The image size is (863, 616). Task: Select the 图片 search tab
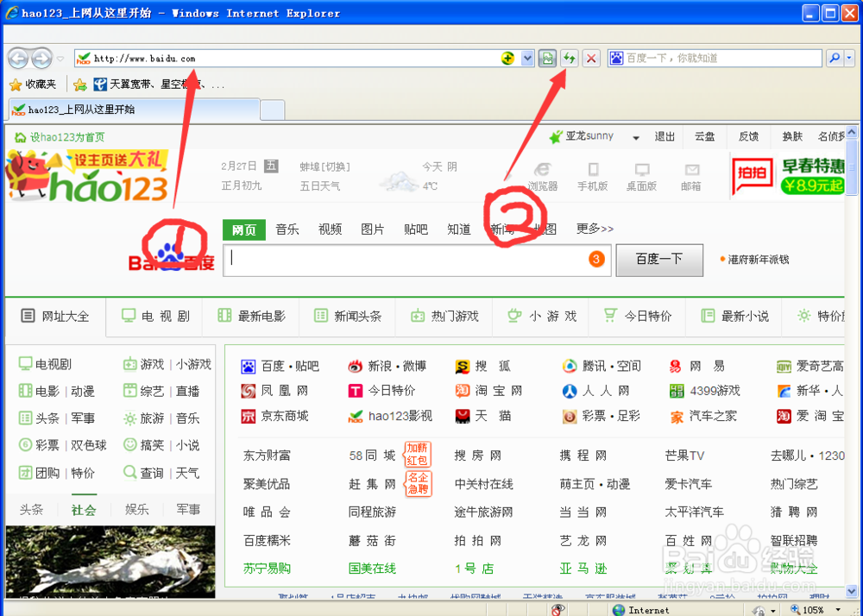pos(373,229)
